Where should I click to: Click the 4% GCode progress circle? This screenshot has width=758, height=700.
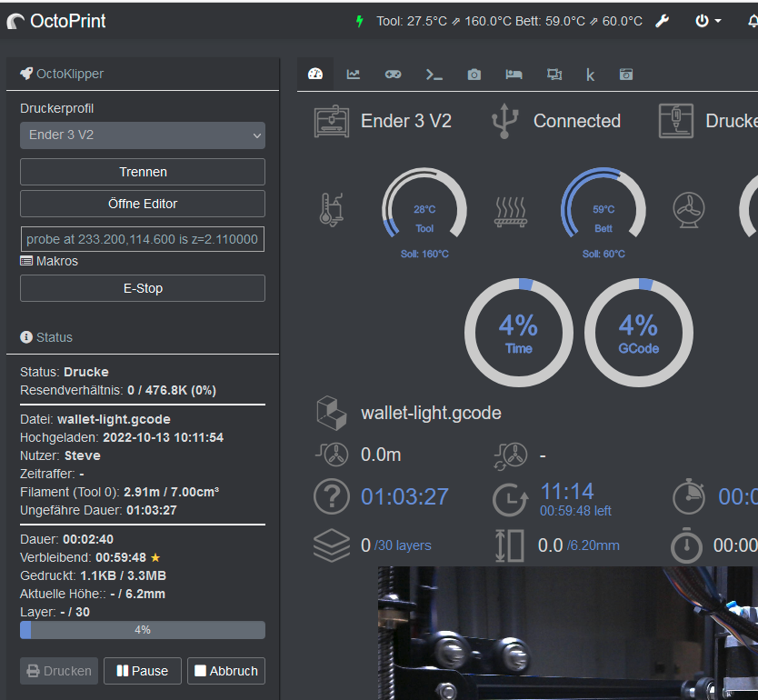tap(639, 333)
